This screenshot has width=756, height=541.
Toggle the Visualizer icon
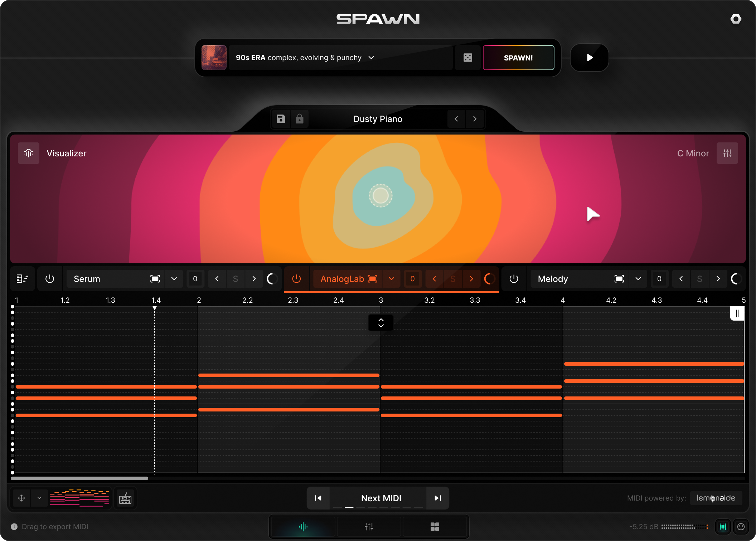[x=29, y=153]
